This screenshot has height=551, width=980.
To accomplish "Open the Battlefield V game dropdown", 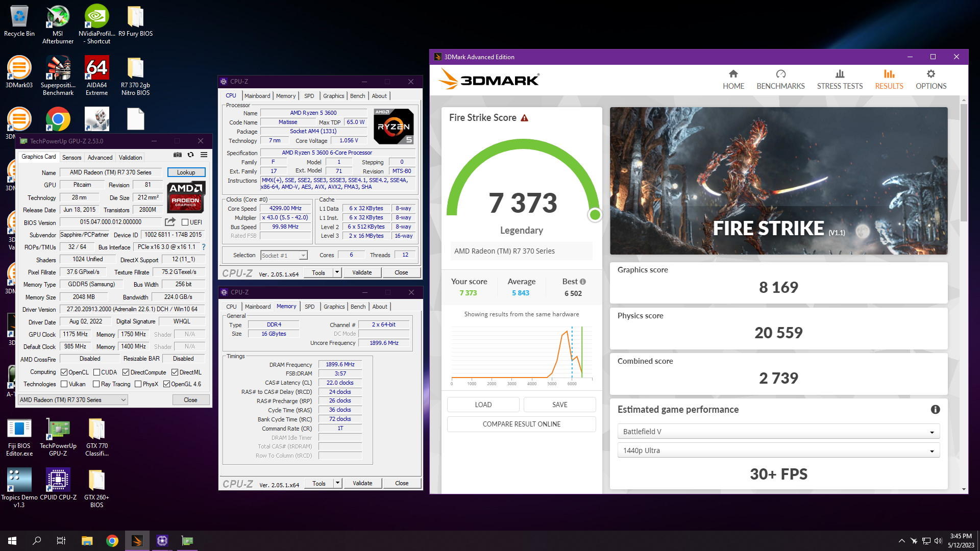I will (778, 432).
